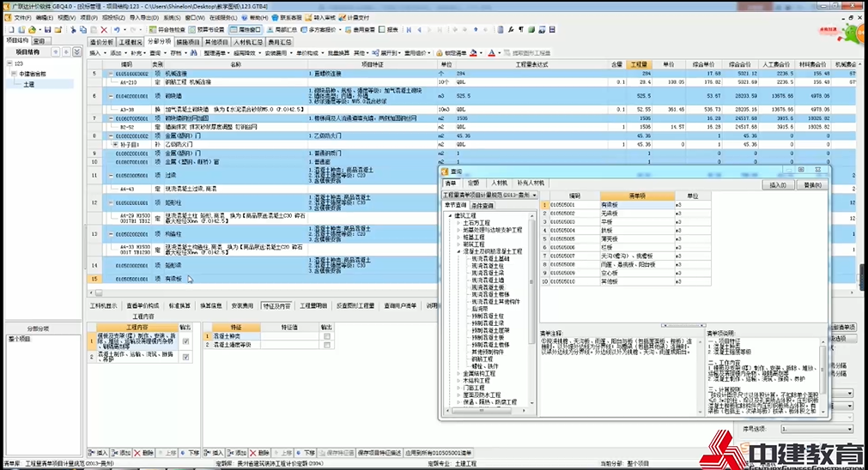Click the 锁定清单 lock icon
This screenshot has width=868, height=470.
(x=440, y=53)
